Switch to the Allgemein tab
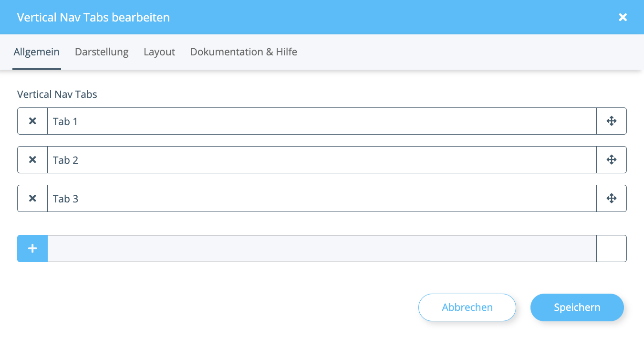This screenshot has height=339, width=644. coord(37,52)
